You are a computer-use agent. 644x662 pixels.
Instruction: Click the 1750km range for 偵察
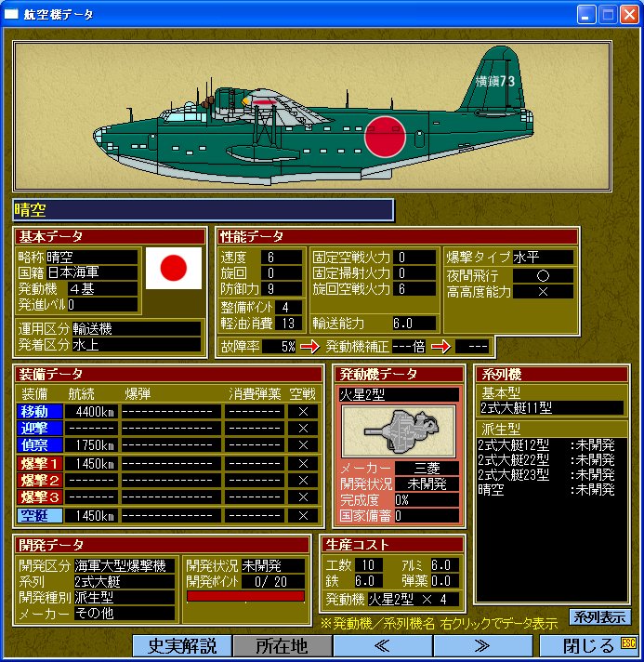click(x=92, y=445)
